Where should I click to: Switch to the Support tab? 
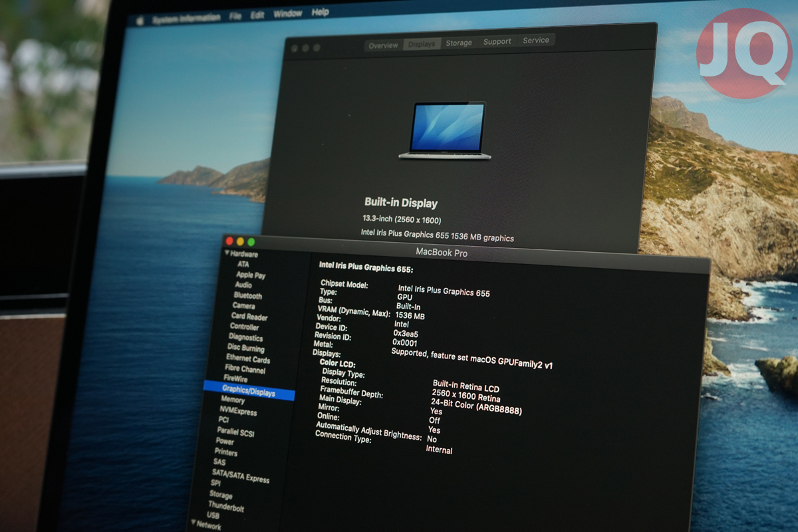point(497,42)
